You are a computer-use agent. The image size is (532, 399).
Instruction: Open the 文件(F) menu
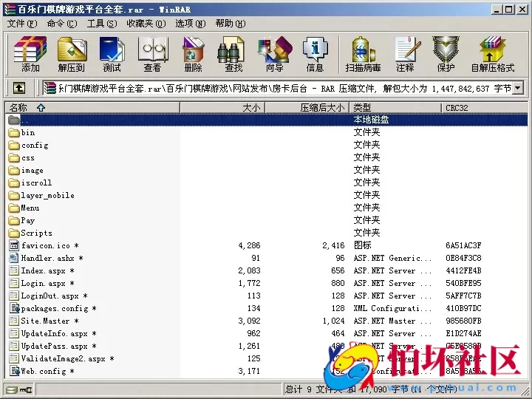click(x=22, y=24)
